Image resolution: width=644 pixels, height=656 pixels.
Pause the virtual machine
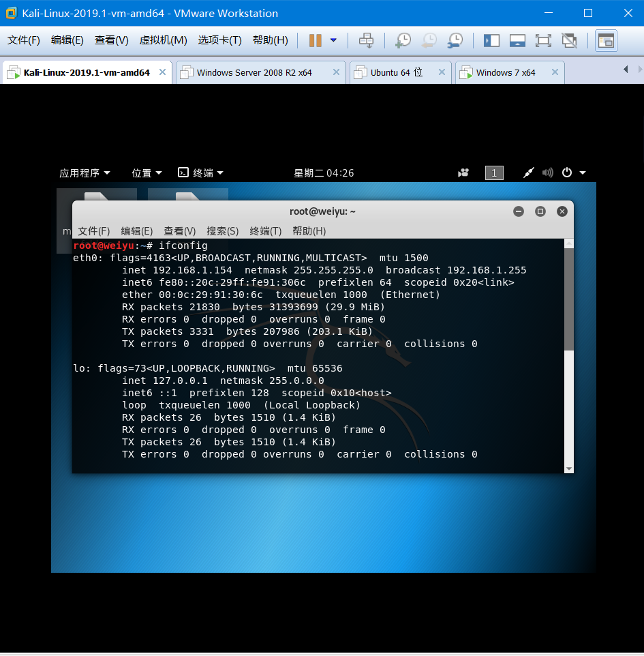pyautogui.click(x=316, y=41)
